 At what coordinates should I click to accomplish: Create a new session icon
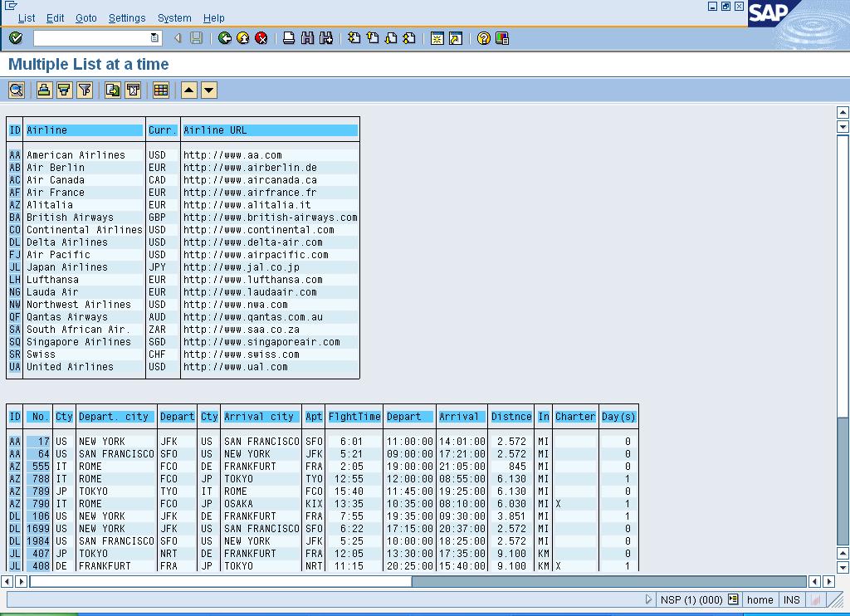click(437, 38)
